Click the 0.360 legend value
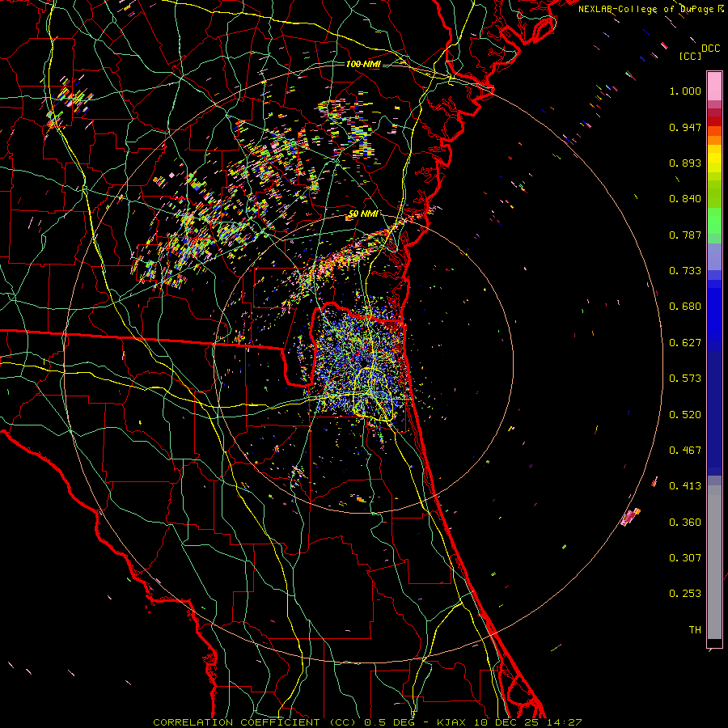The image size is (728, 728). point(685,523)
